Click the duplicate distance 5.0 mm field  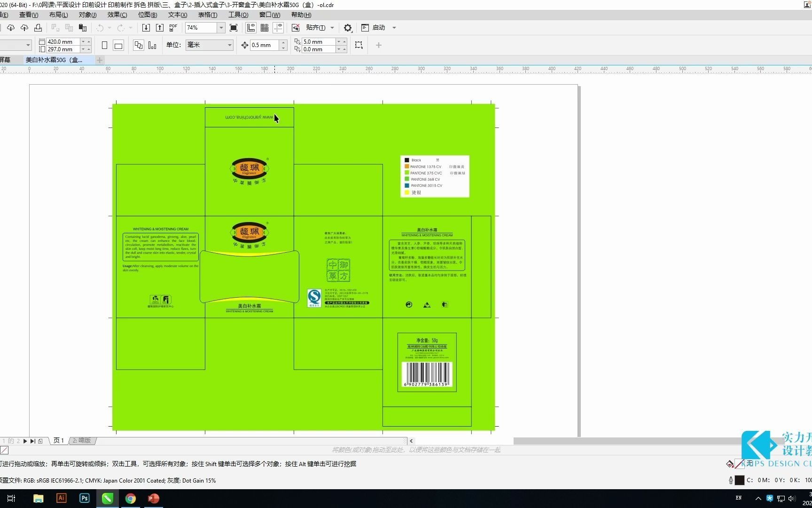319,41
